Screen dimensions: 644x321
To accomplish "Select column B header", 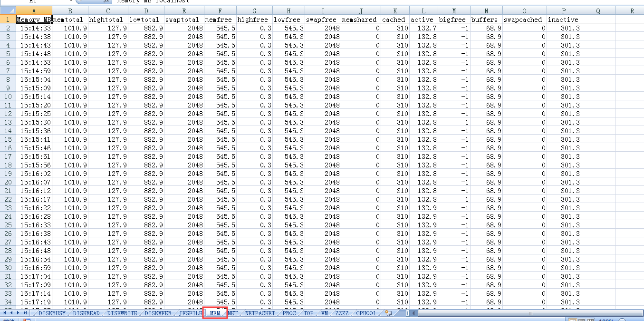I will [x=70, y=10].
